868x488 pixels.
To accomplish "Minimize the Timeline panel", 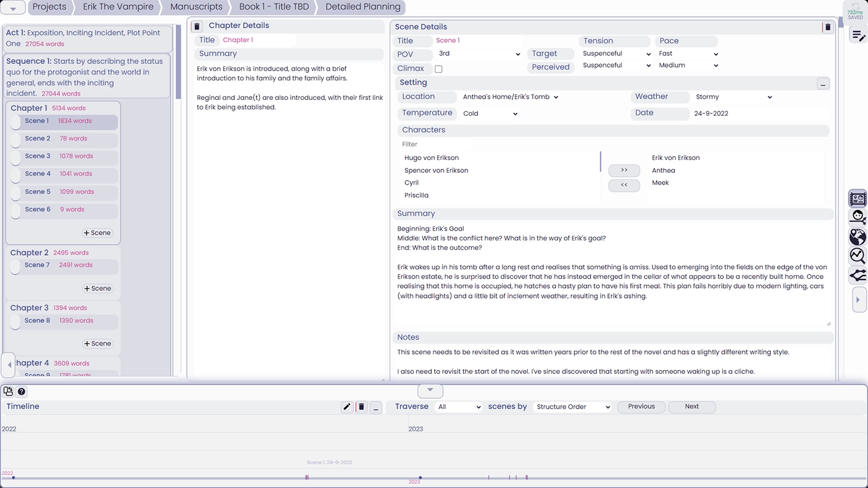I will coord(376,407).
